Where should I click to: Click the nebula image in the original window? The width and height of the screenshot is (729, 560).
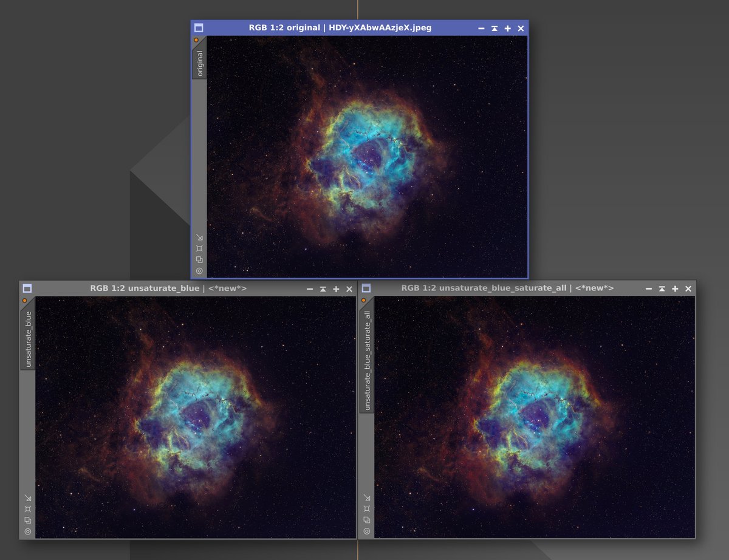367,157
